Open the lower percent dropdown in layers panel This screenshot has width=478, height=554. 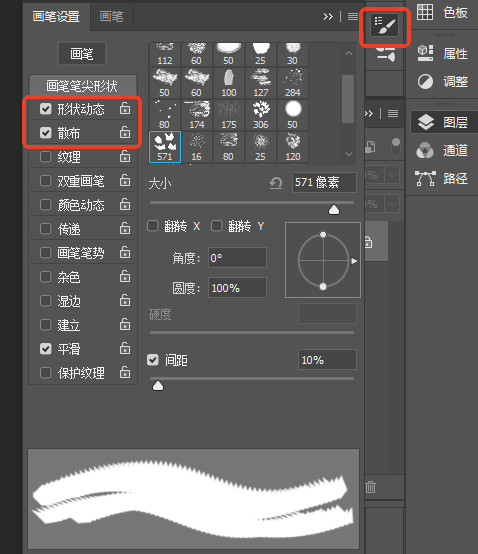click(393, 204)
